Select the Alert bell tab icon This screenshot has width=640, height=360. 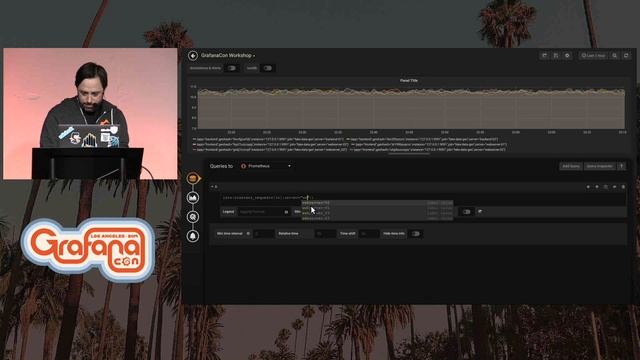193,236
